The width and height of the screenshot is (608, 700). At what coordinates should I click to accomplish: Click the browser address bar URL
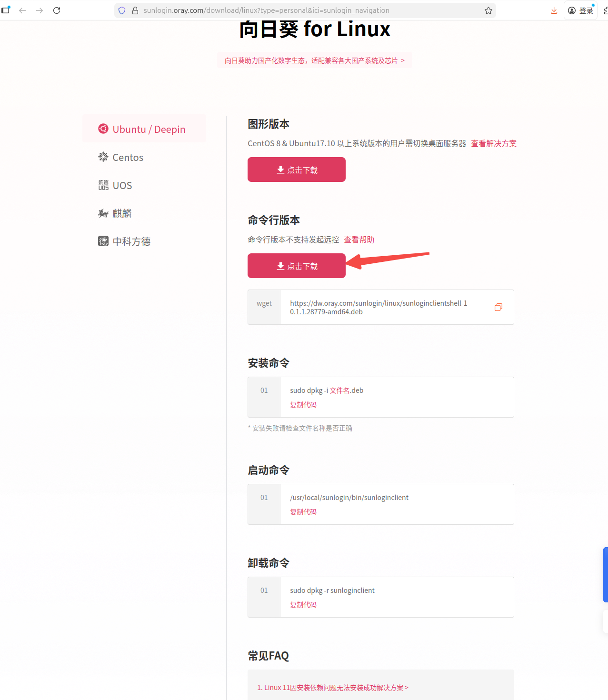(x=266, y=10)
